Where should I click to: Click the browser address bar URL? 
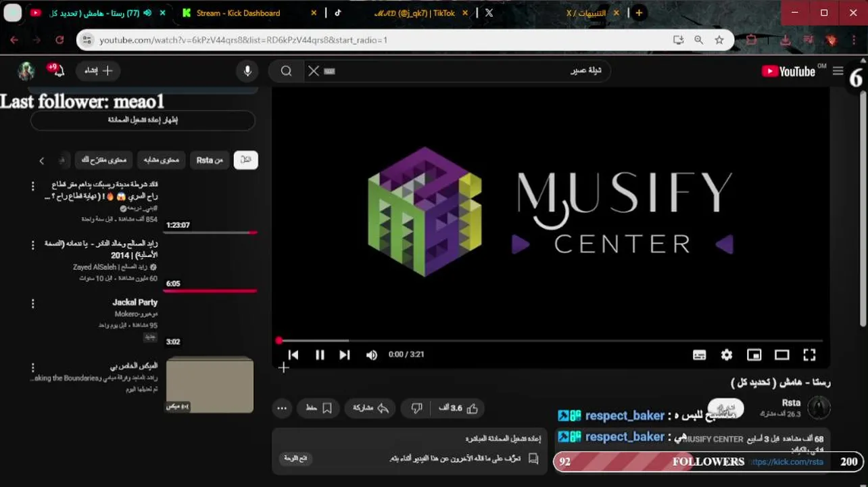[x=243, y=40]
